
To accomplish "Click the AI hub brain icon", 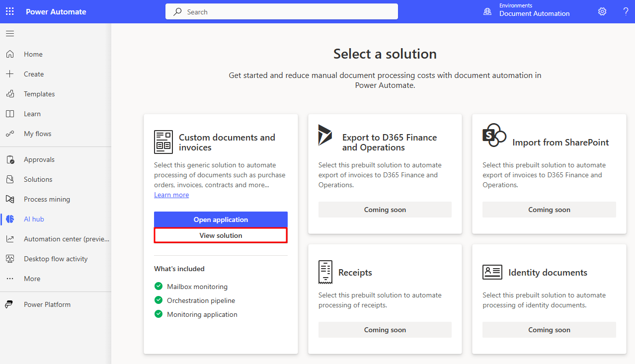I will pos(10,219).
